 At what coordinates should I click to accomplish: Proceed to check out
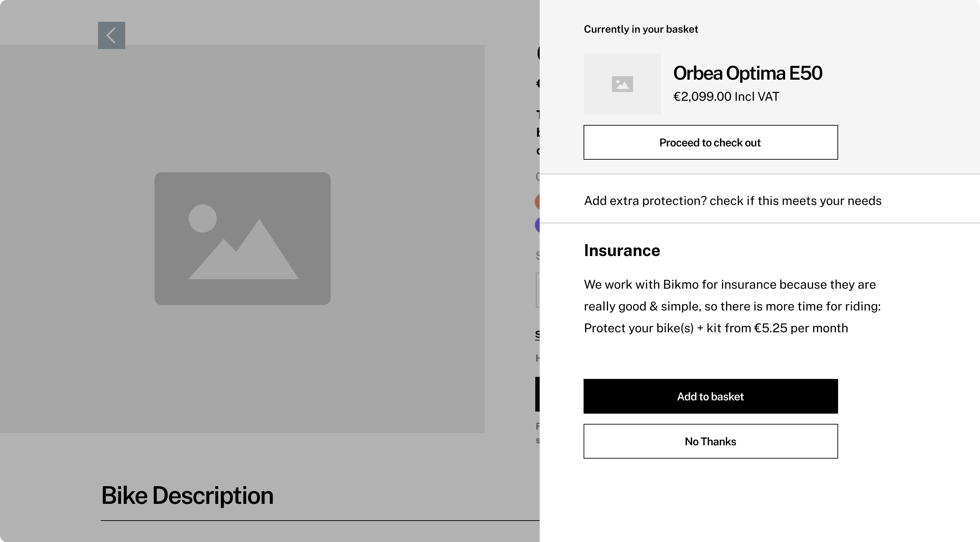point(710,142)
